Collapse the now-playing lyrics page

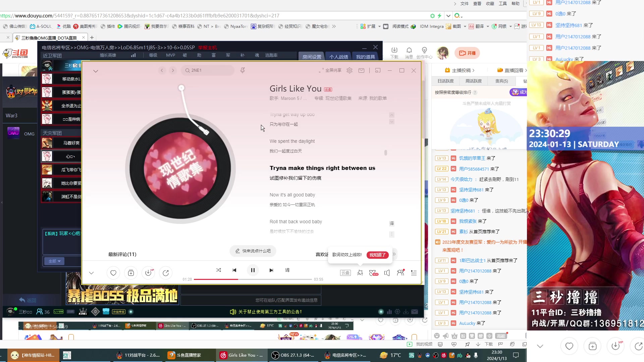point(96,71)
